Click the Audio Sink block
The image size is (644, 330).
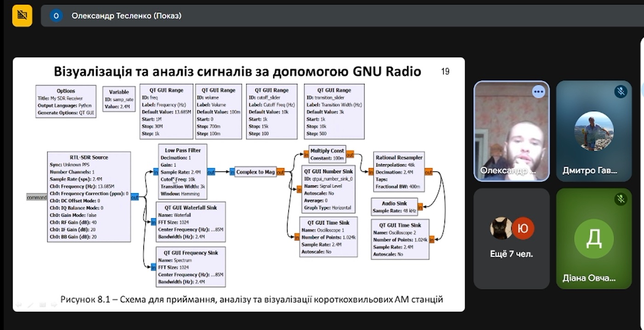[394, 207]
